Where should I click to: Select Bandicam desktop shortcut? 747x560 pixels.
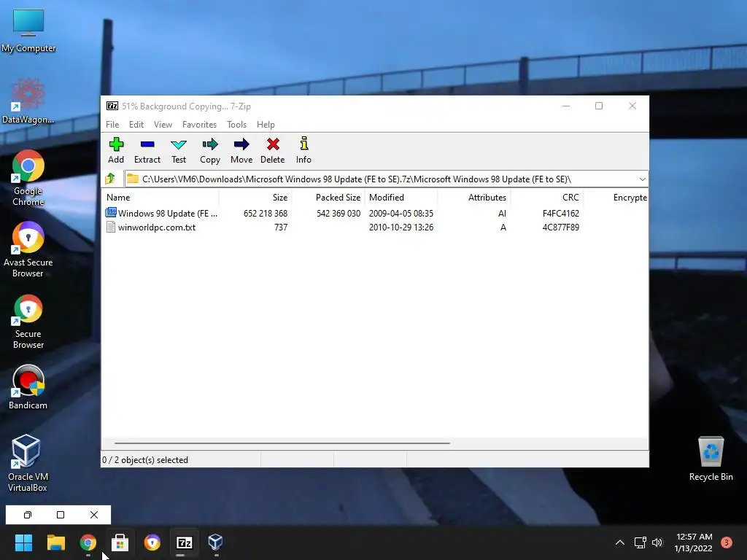[x=28, y=386]
